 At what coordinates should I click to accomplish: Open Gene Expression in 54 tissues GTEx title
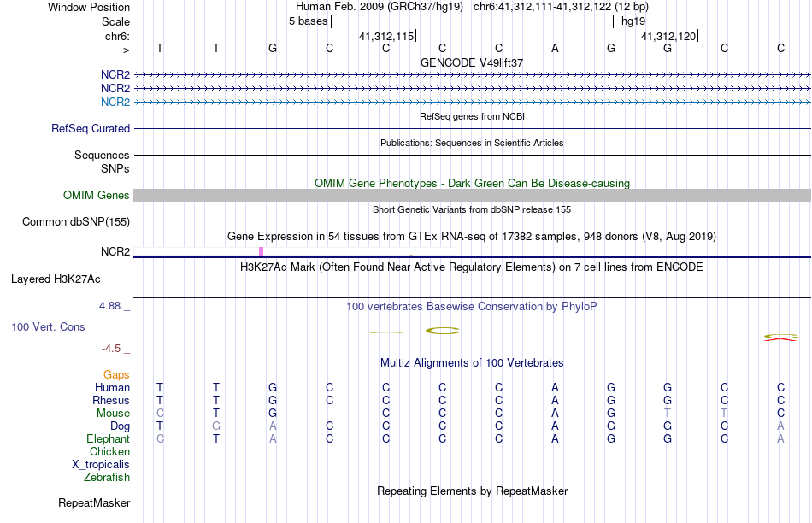(x=472, y=237)
